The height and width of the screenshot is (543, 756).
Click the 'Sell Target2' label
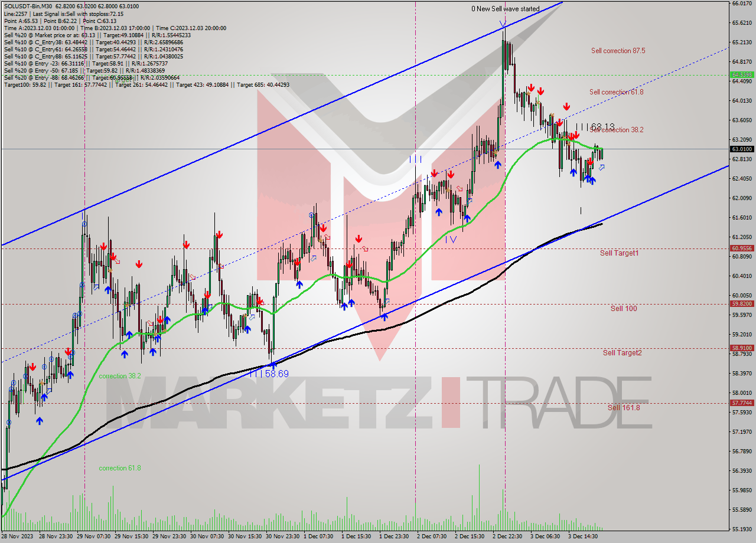(x=622, y=353)
